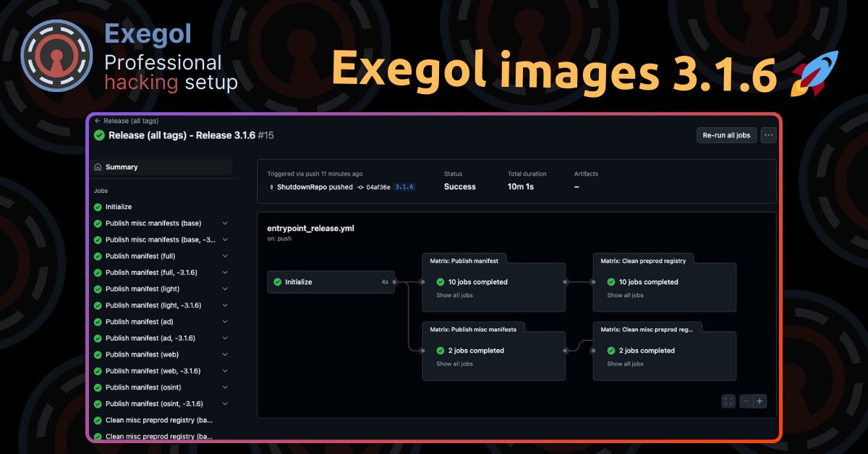Show all jobs in Matrix: Publish manifest

tap(454, 295)
